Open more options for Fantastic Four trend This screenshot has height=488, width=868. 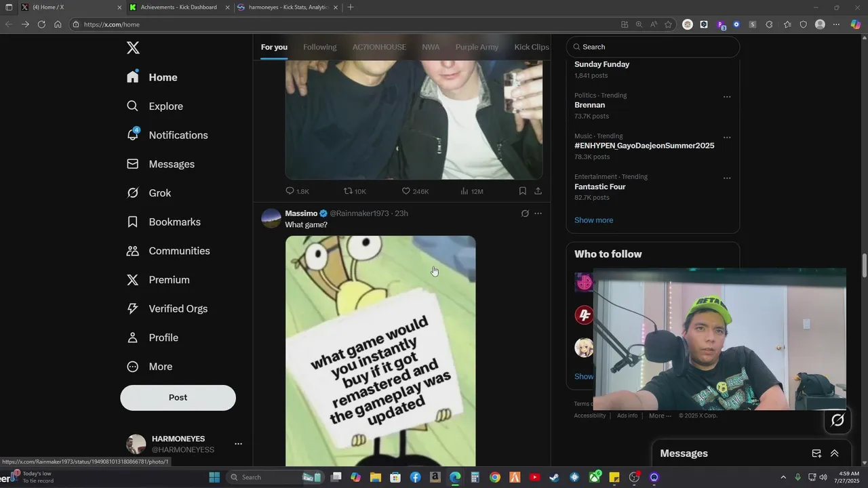point(727,178)
